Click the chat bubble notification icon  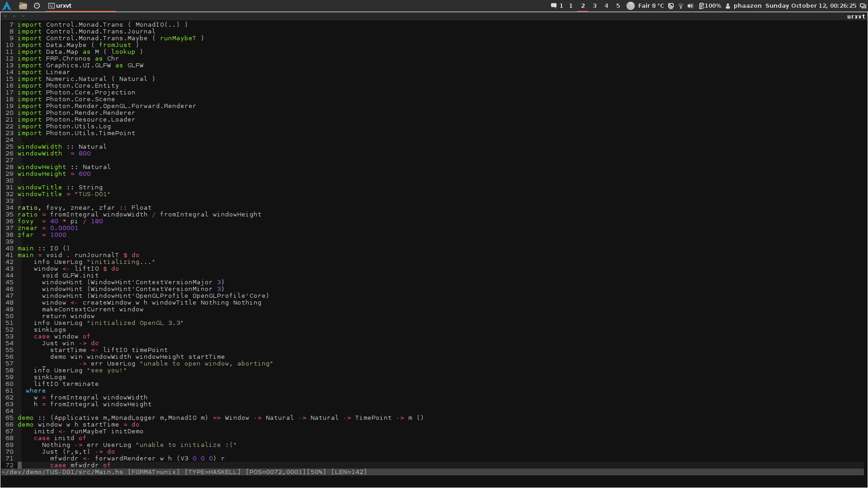point(553,6)
